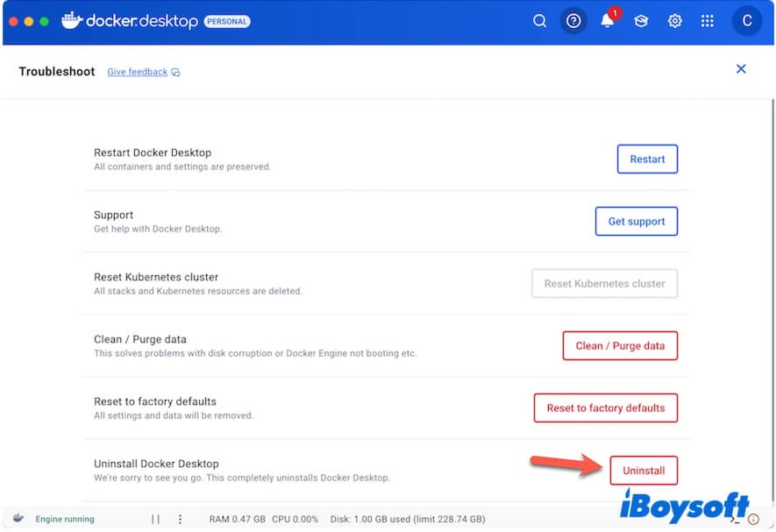
Task: Click the Docker whale logo in header
Action: tap(72, 20)
